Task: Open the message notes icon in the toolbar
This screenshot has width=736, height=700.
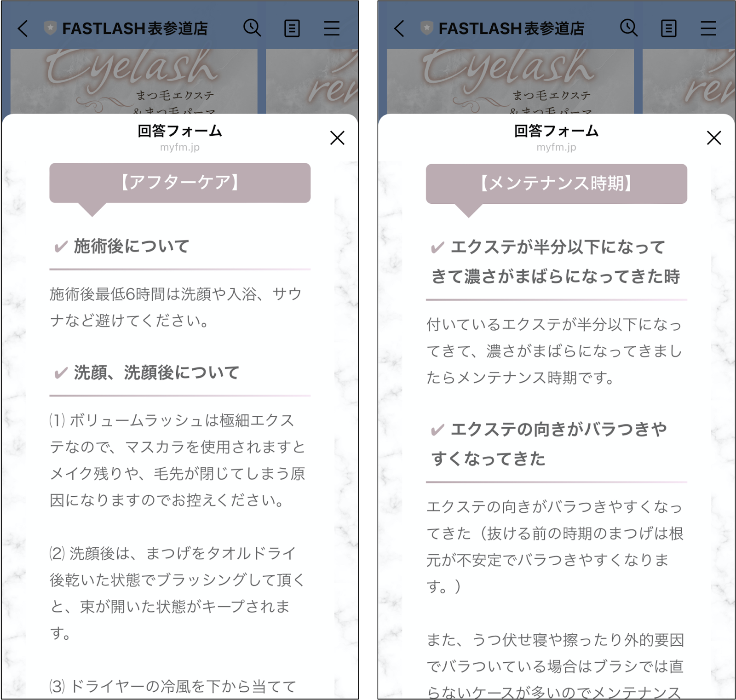Action: [x=292, y=28]
